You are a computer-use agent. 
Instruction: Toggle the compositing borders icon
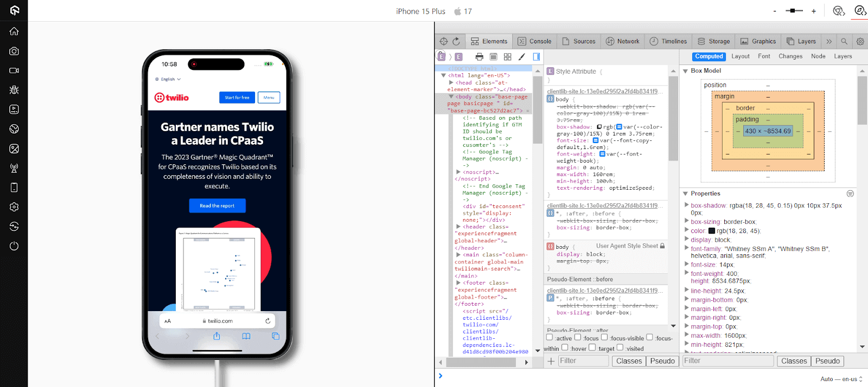(x=493, y=56)
